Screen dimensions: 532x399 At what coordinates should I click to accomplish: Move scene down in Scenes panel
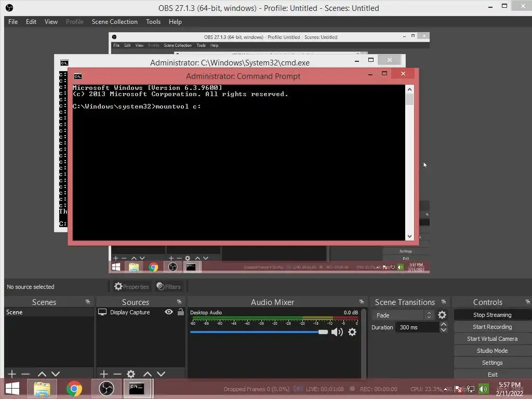tap(56, 374)
